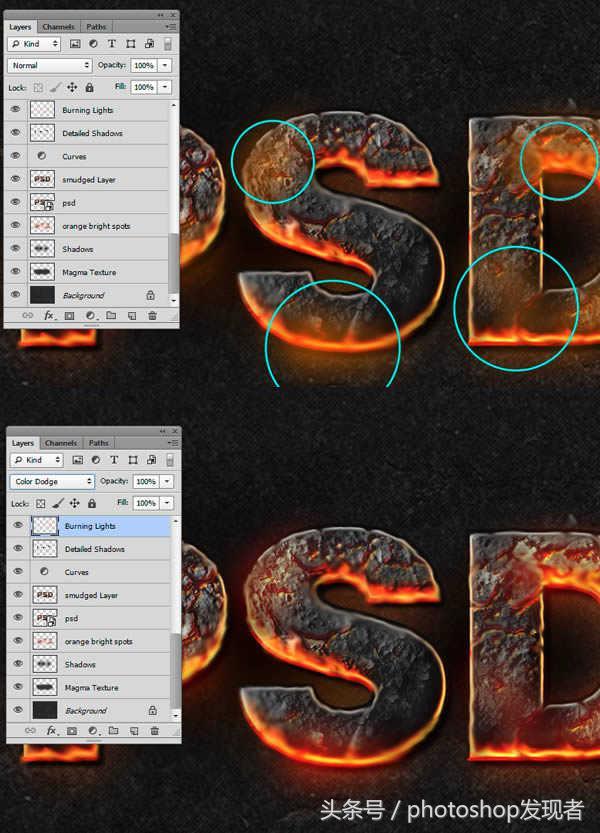Open Kind filter dropdown in Normal-mode panel

34,44
